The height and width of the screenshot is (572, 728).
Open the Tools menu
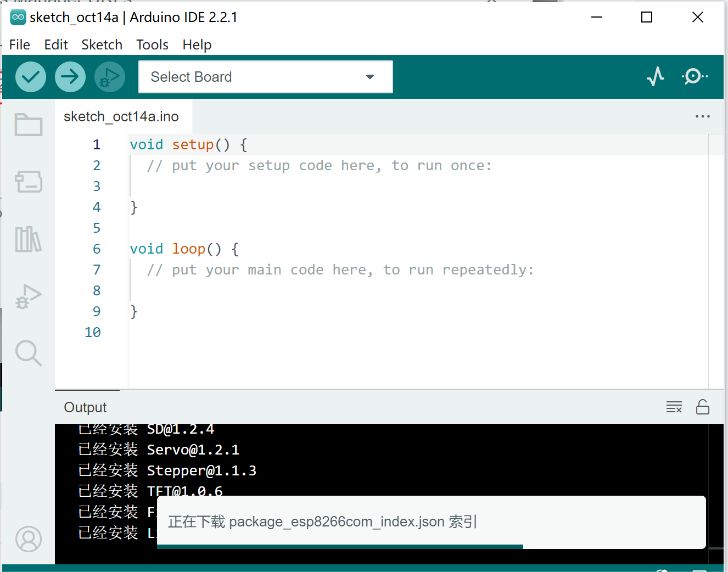(x=152, y=44)
